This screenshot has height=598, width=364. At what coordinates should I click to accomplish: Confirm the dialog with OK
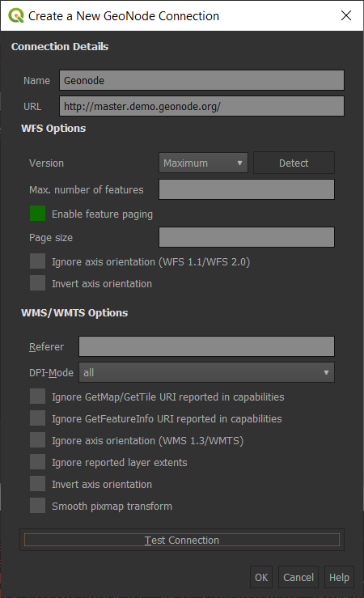261,578
